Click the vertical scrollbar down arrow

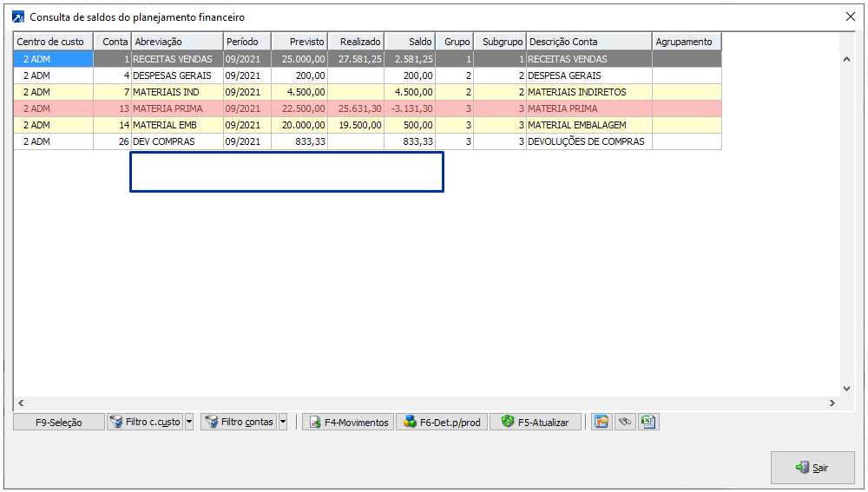[847, 389]
